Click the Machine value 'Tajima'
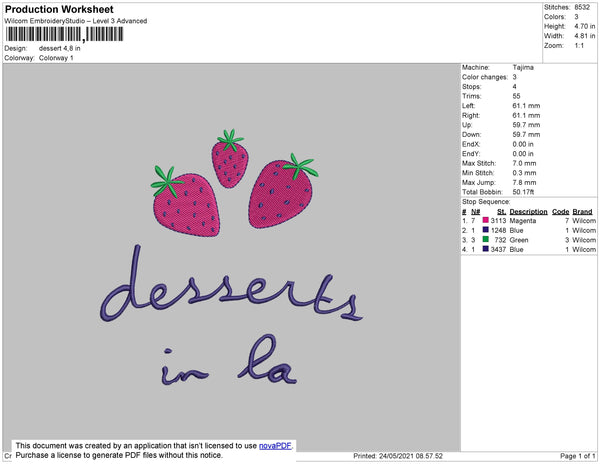This screenshot has width=600, height=464. tap(523, 67)
